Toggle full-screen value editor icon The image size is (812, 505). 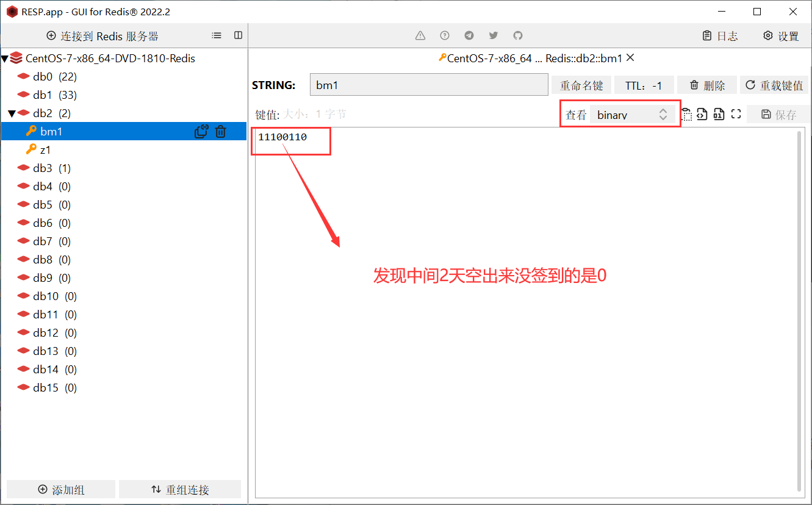coord(735,114)
